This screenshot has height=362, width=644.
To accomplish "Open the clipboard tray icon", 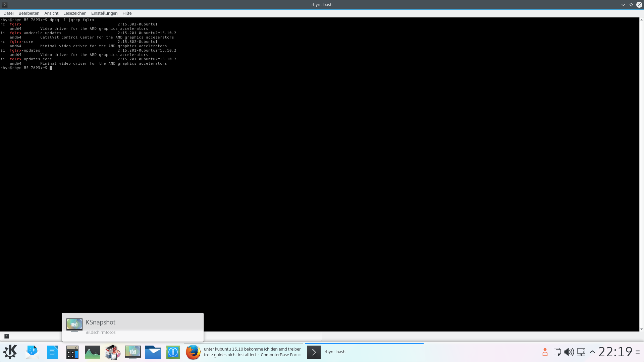I will point(557,352).
